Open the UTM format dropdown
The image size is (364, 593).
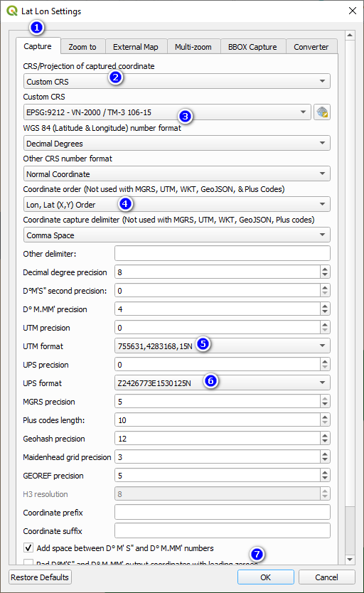[223, 346]
